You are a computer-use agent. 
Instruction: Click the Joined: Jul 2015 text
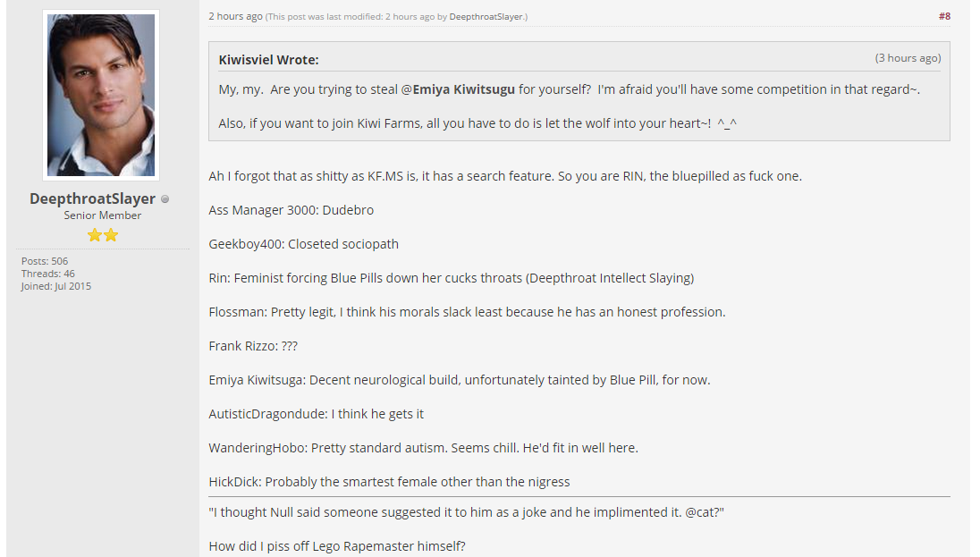click(x=56, y=286)
